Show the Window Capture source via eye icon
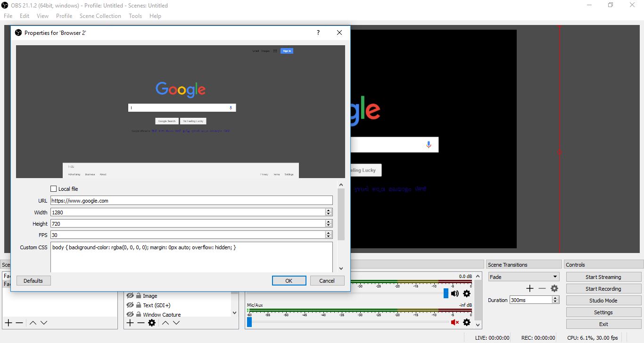This screenshot has width=644, height=343. coord(130,314)
